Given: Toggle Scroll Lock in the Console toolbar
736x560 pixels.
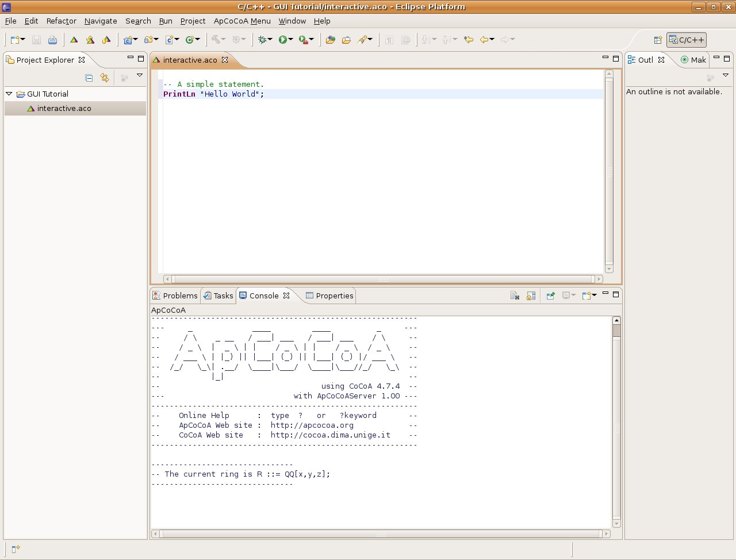Looking at the screenshot, I should (x=531, y=296).
